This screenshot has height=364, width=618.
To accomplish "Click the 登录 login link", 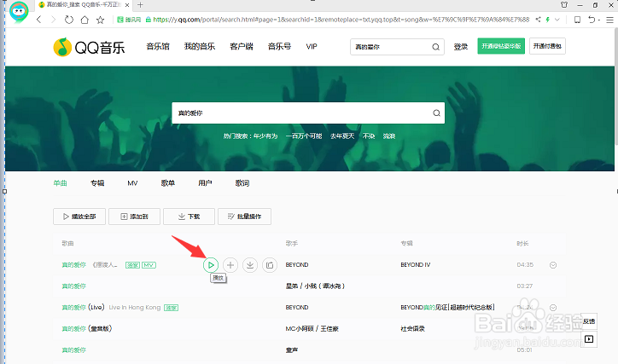I will 460,47.
